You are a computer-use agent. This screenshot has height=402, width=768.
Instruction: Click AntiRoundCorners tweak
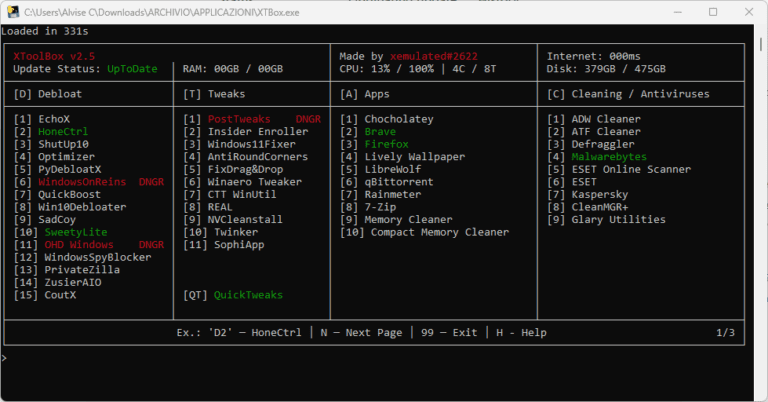point(246,157)
